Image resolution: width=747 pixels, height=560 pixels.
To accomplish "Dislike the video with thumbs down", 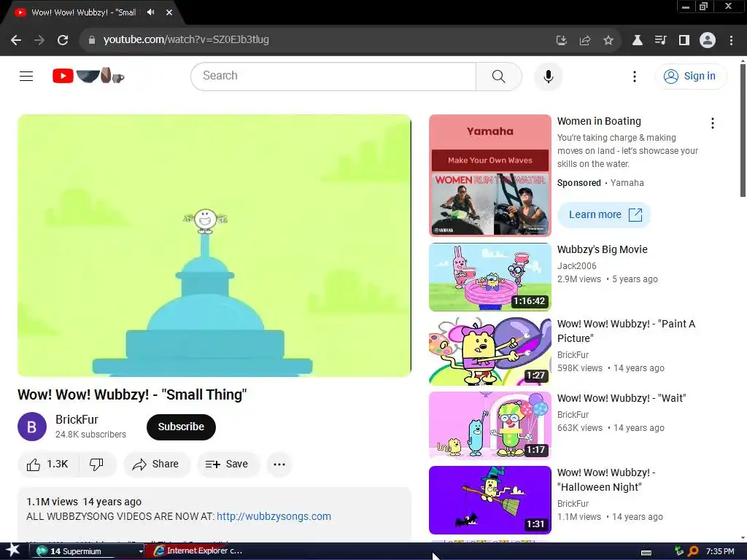I will (x=97, y=464).
